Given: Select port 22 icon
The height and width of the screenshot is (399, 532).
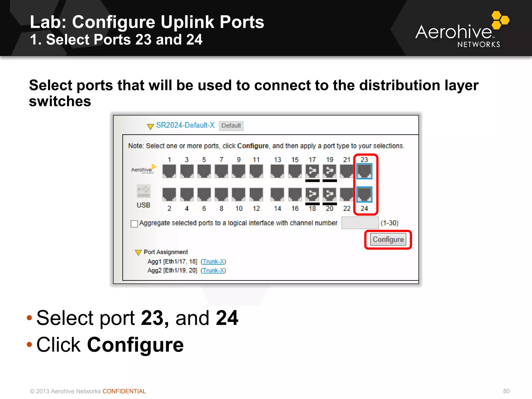Looking at the screenshot, I should (x=347, y=194).
